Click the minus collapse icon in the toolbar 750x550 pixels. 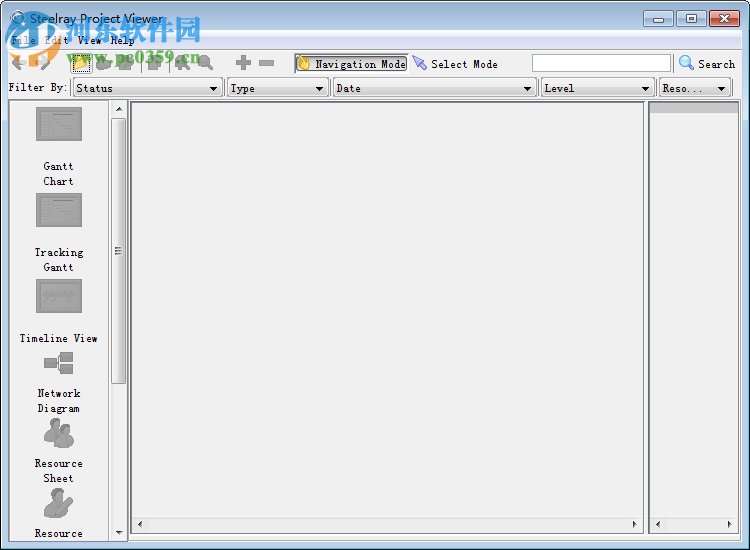(266, 63)
